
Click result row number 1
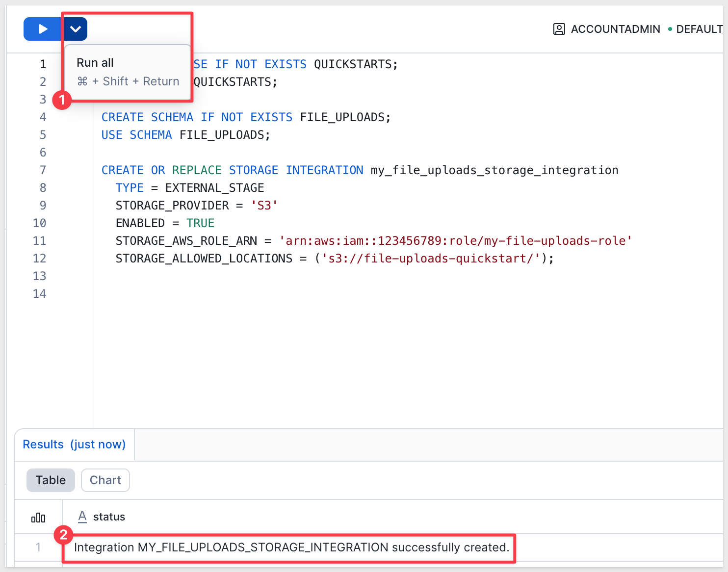pyautogui.click(x=38, y=547)
